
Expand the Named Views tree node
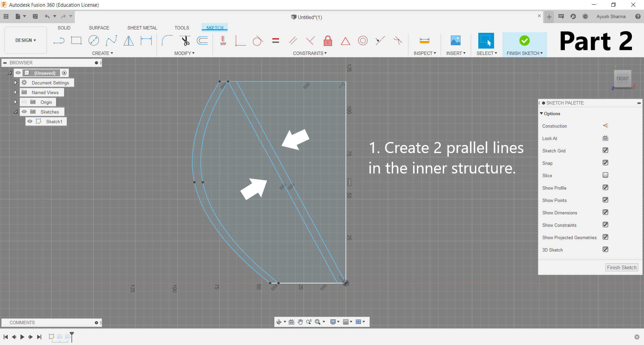[15, 92]
